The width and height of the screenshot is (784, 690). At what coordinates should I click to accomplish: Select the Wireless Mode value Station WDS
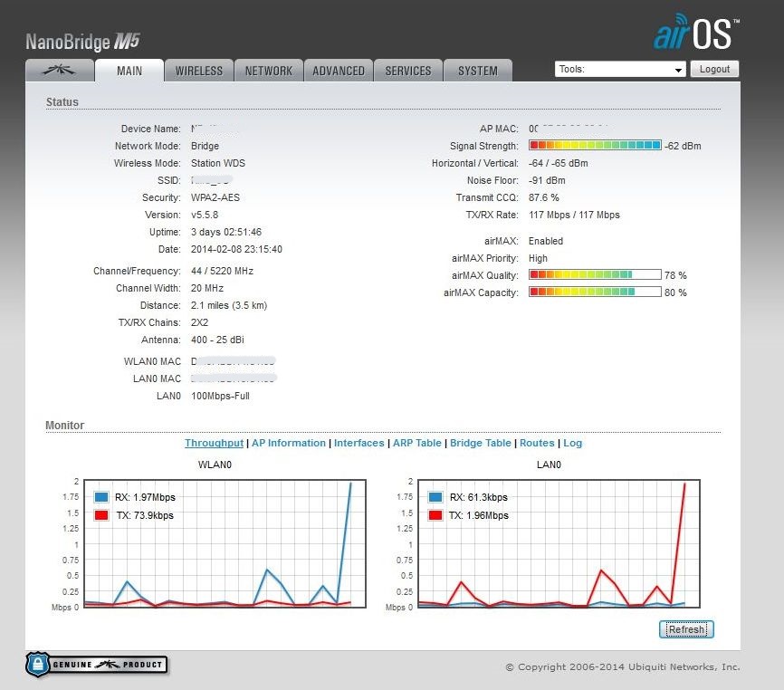(218, 163)
